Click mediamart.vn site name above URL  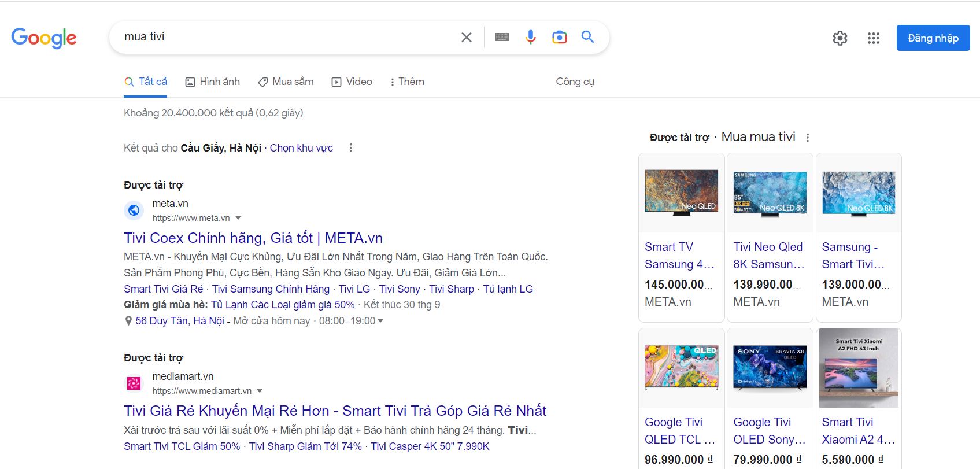point(183,376)
